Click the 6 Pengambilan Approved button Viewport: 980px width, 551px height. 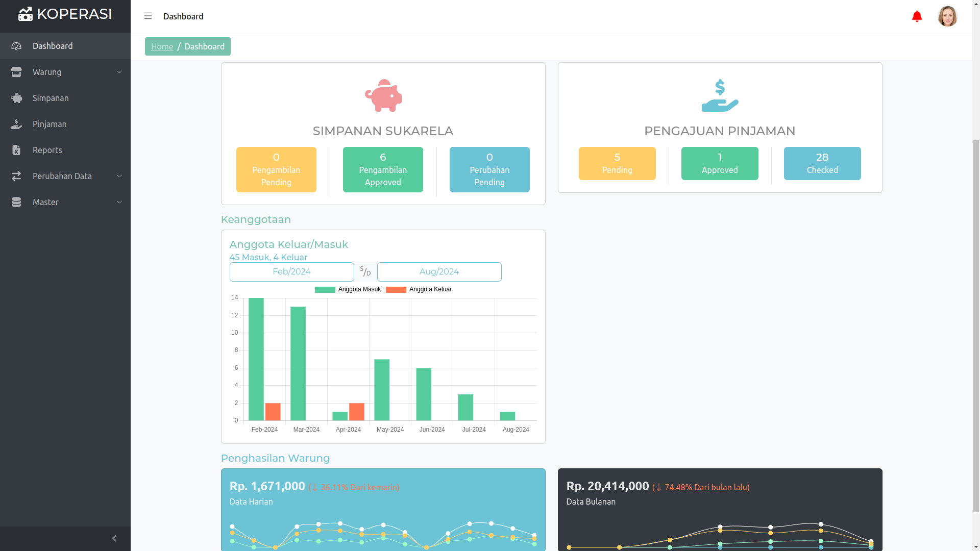tap(383, 170)
